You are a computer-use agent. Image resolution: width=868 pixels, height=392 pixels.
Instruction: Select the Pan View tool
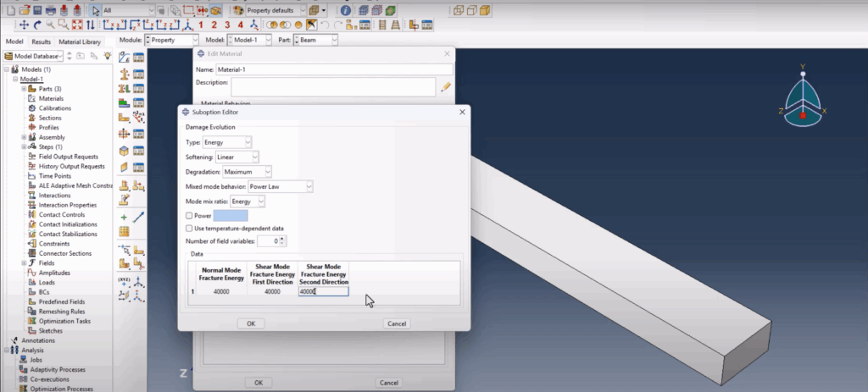click(x=24, y=25)
